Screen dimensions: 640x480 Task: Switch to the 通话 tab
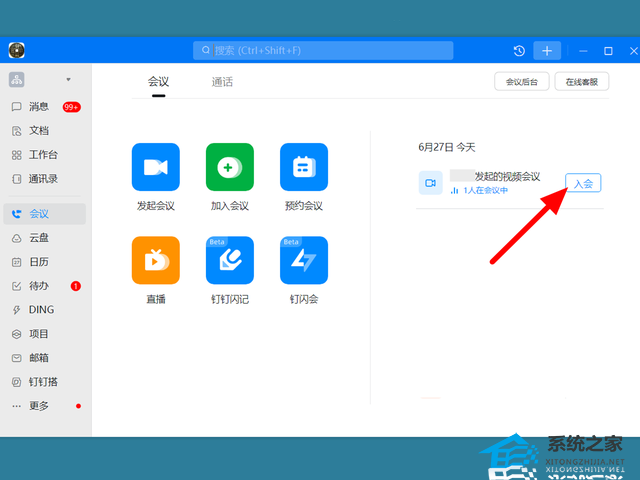pos(222,82)
